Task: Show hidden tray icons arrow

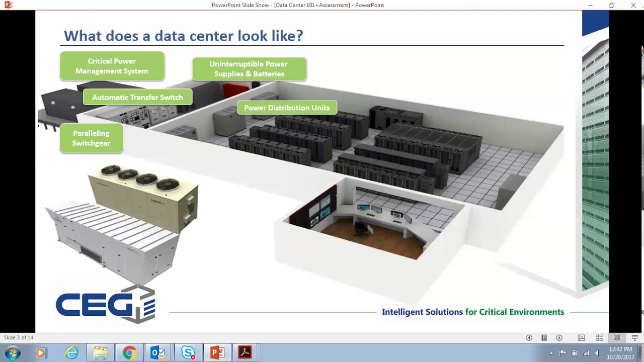Action: coord(551,353)
